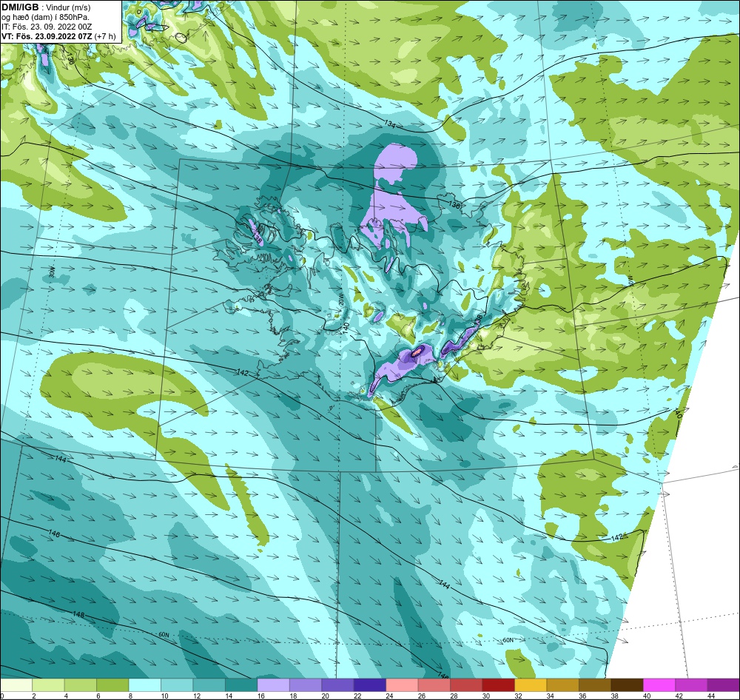The width and height of the screenshot is (740, 700).
Task: Select the 2–4 m/s light green legend swatch
Action: [49, 685]
